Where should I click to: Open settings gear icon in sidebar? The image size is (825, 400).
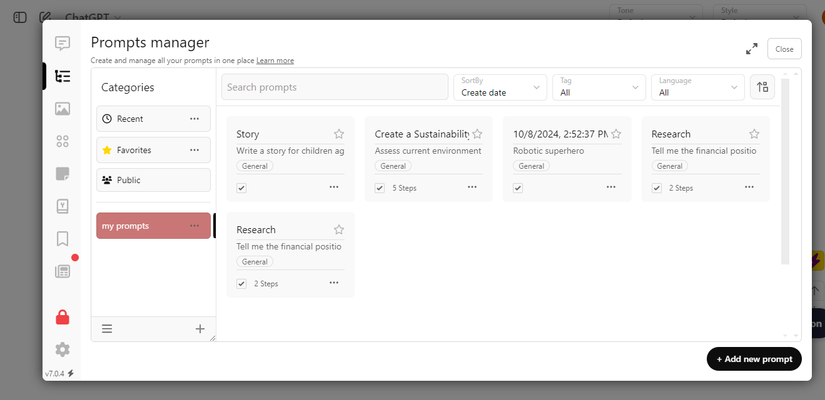click(x=63, y=349)
